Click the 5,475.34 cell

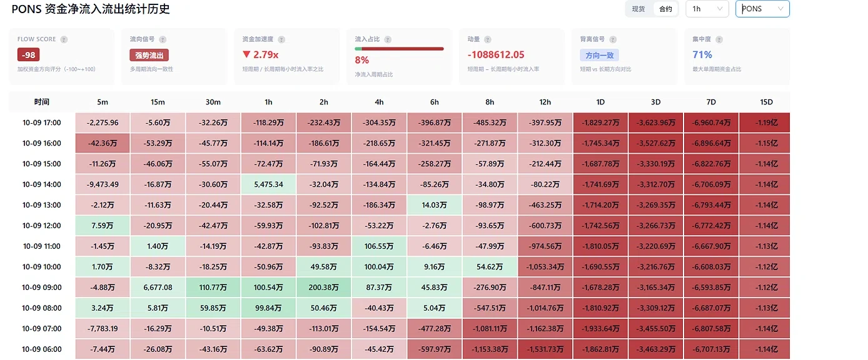pos(269,184)
